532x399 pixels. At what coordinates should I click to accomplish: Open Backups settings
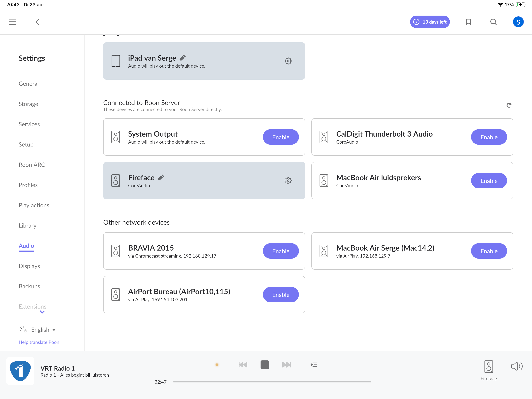[29, 286]
